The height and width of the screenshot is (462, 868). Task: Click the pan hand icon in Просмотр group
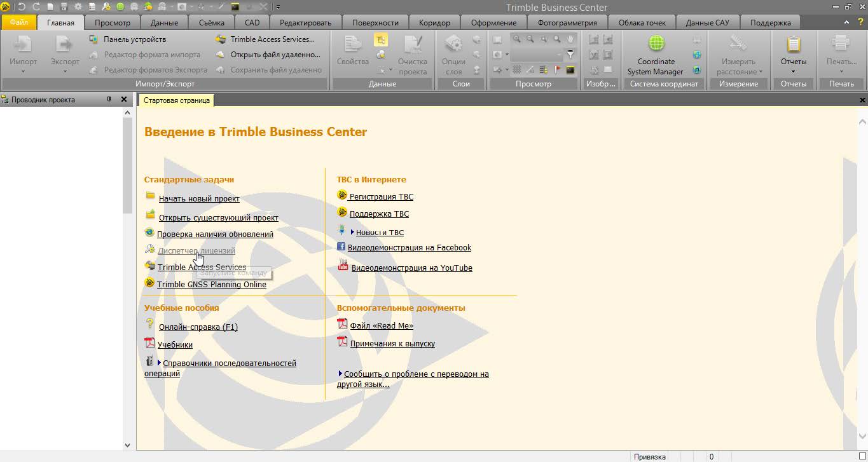click(x=571, y=39)
